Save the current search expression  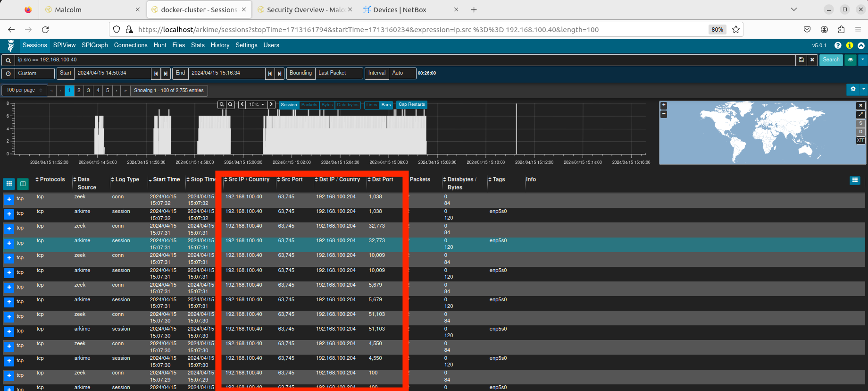(801, 60)
